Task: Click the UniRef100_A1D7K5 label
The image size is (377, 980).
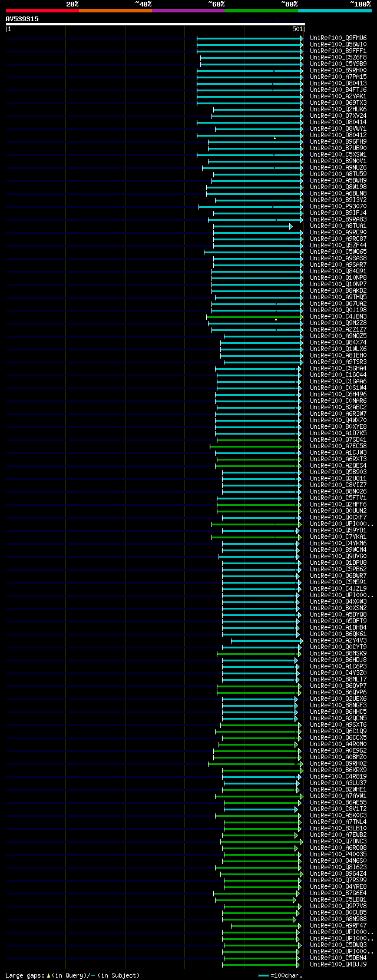Action: tap(338, 433)
